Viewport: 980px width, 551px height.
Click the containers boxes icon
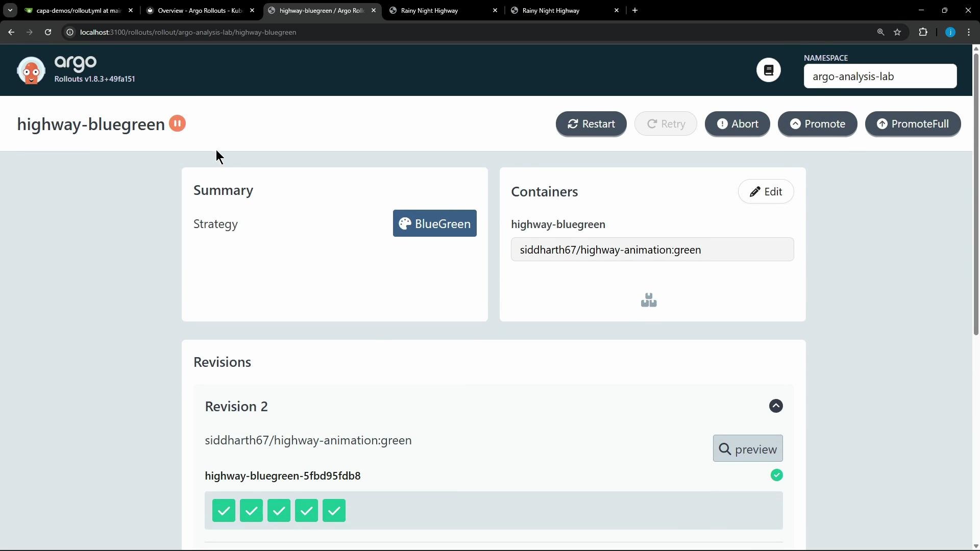(x=649, y=300)
